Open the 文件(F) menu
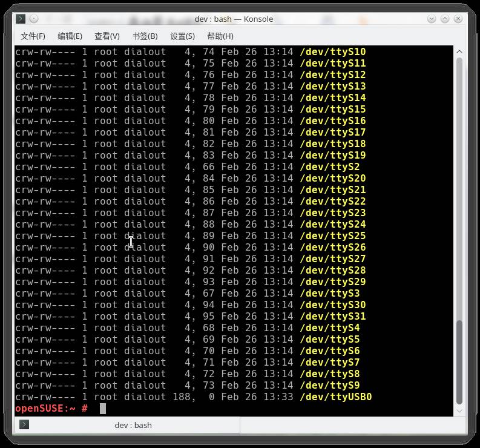 pyautogui.click(x=33, y=36)
